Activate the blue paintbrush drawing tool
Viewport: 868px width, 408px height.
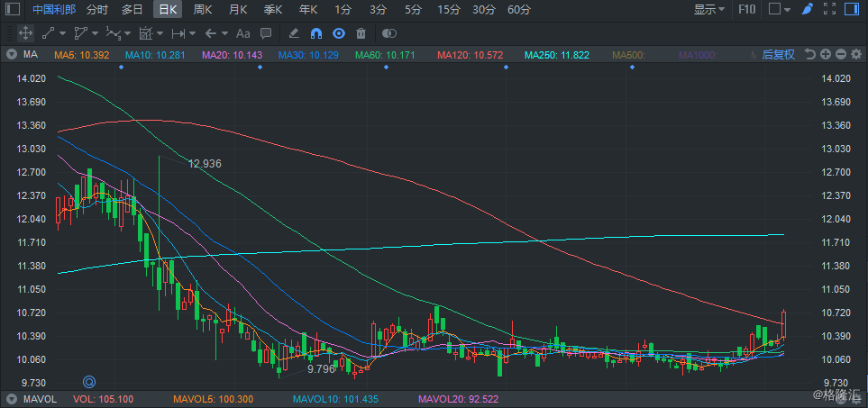(x=808, y=9)
